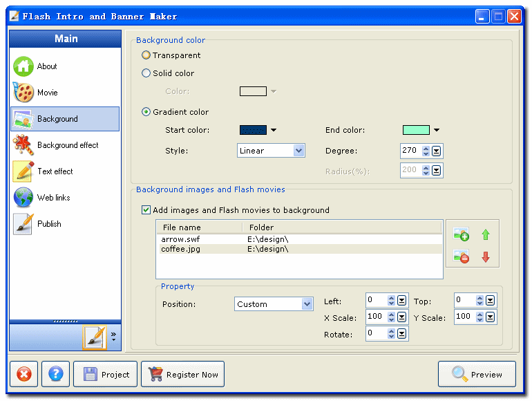Screen dimensions: 532x401
Task: Uncheck Add images and Flash movies to background
Action: point(146,210)
